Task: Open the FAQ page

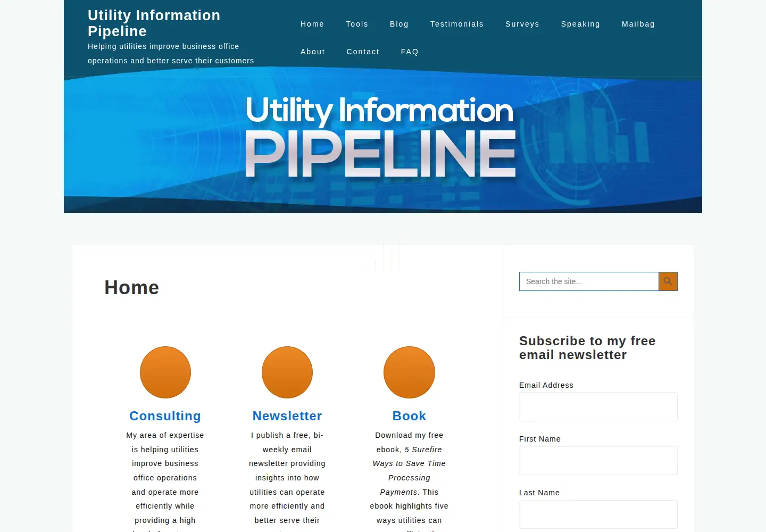Action: [410, 52]
